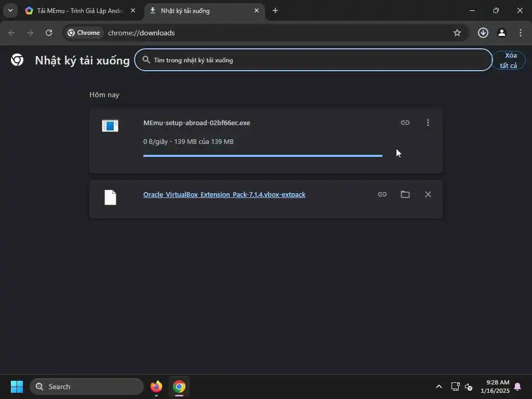
Task: Show hidden system tray icons
Action: [x=438, y=387]
